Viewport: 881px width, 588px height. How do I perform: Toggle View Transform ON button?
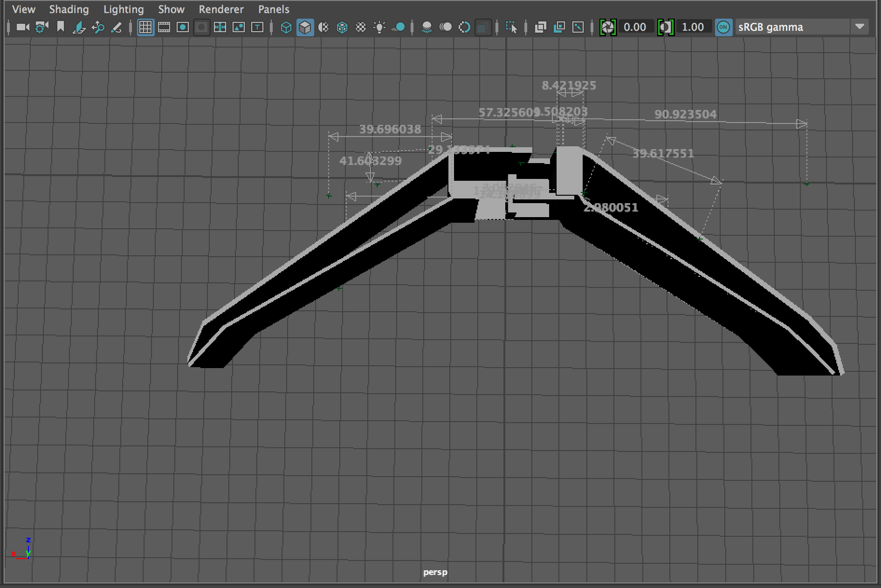click(723, 27)
